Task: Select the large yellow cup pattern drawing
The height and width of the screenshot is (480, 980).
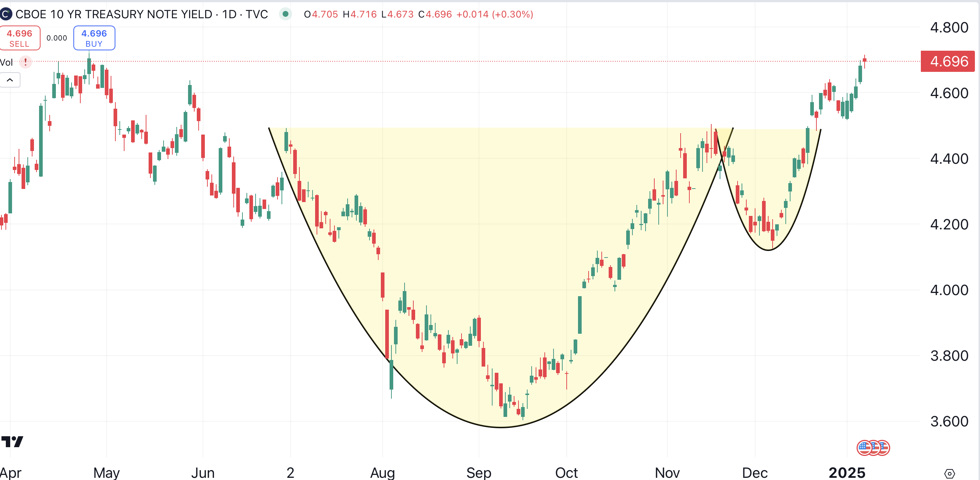Action: point(501,427)
